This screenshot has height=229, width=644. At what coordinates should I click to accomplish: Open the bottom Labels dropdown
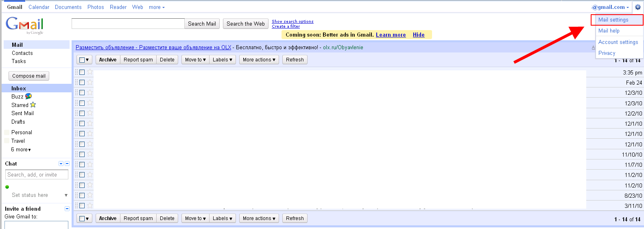click(x=222, y=218)
